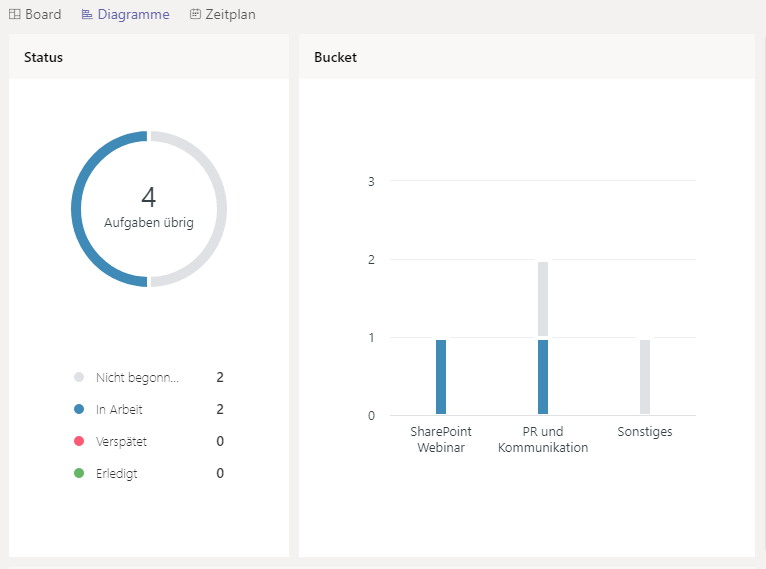Viewport: 766px width, 569px height.
Task: Click the 'Sonstiges' axis label
Action: [x=645, y=432]
